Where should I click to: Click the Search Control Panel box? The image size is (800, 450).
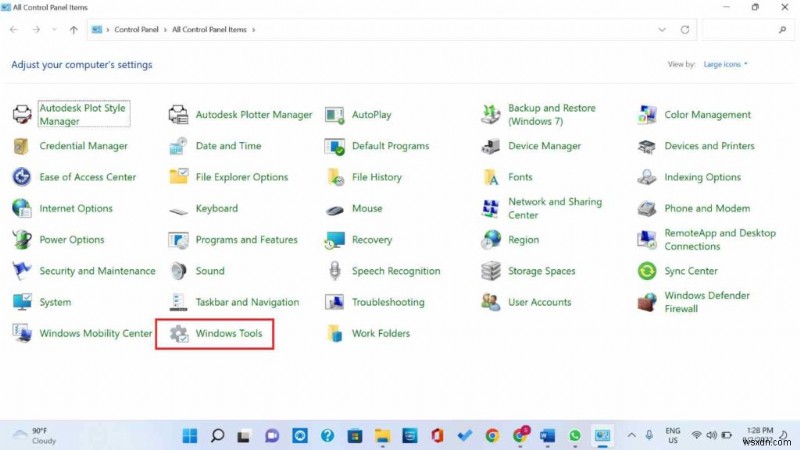[x=747, y=30]
